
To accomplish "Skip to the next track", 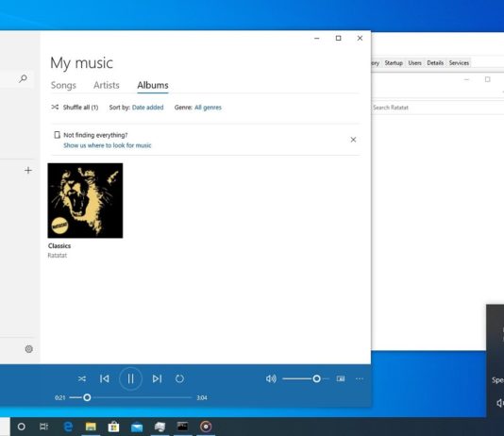I will [157, 378].
